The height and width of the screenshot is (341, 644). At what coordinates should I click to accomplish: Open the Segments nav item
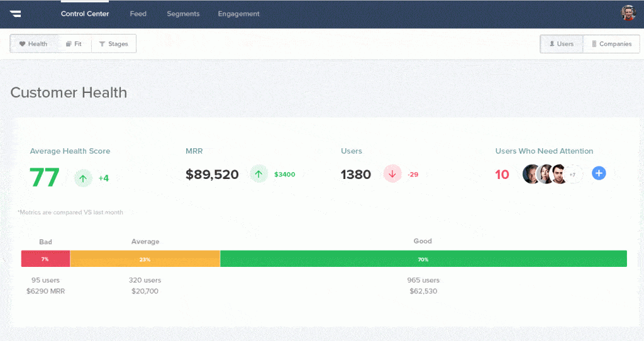[183, 14]
